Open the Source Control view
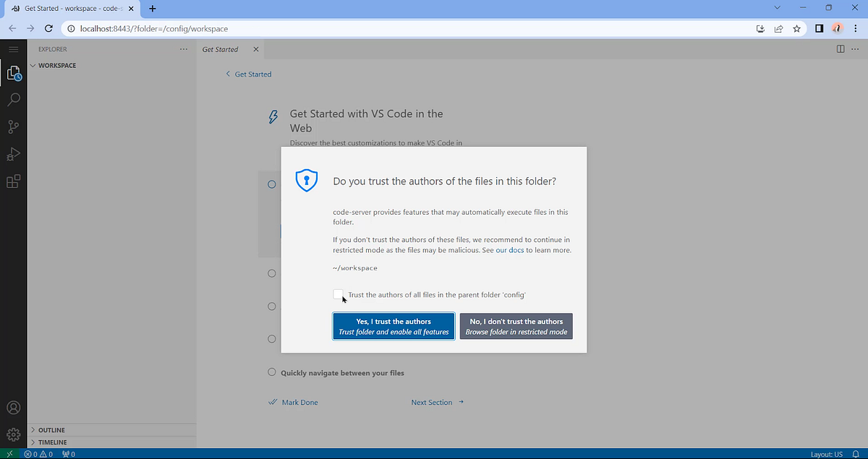868x459 pixels. point(13,126)
